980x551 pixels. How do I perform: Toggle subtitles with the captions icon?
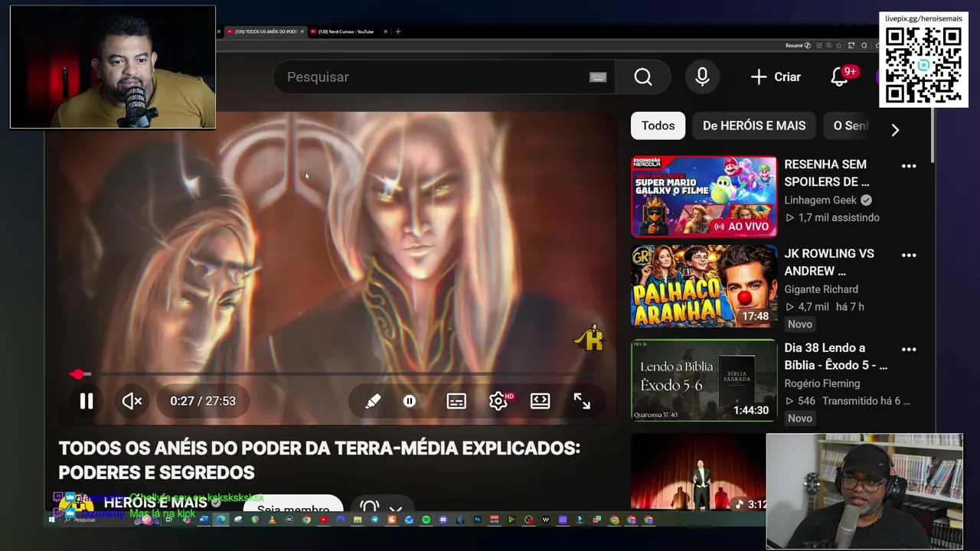[456, 401]
